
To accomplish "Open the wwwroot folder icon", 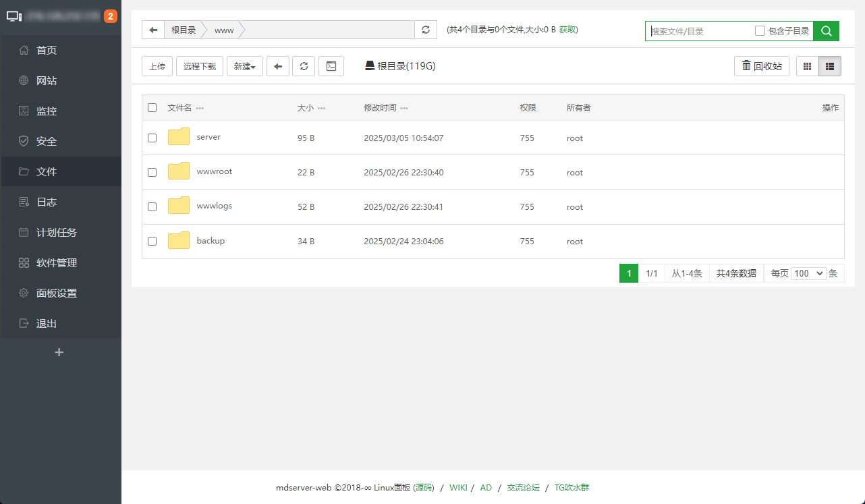I will pos(179,171).
